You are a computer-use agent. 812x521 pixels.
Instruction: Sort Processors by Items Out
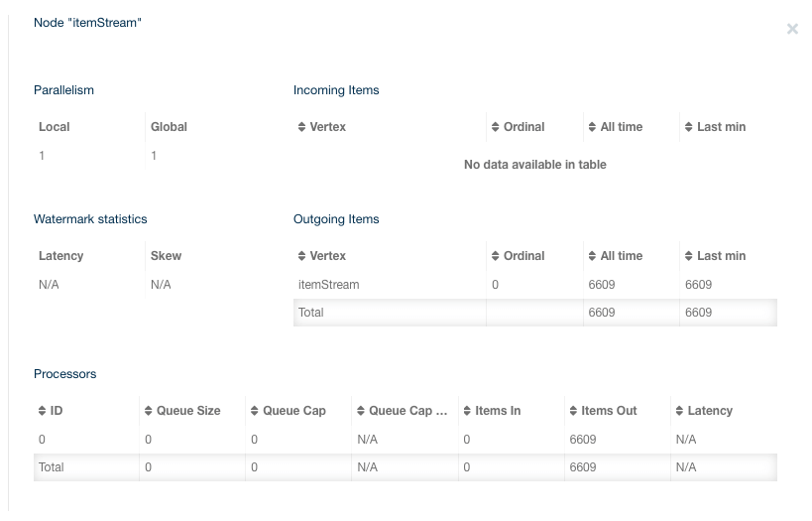pyautogui.click(x=609, y=411)
